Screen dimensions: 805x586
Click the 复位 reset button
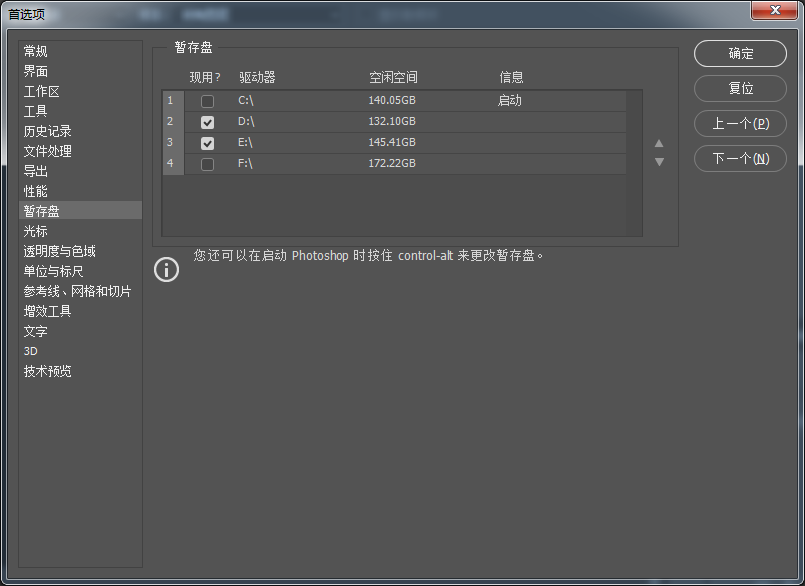(740, 88)
